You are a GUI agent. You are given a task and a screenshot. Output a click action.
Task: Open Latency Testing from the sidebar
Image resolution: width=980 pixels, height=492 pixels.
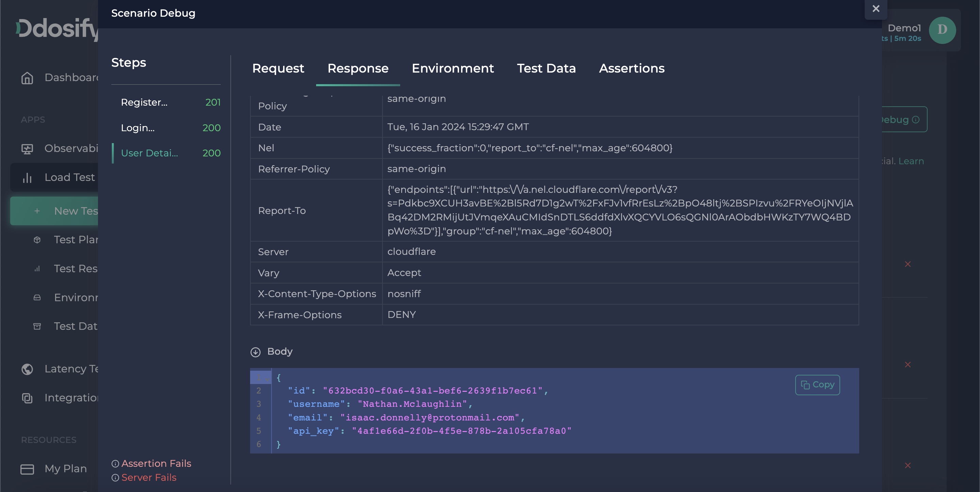pos(27,369)
